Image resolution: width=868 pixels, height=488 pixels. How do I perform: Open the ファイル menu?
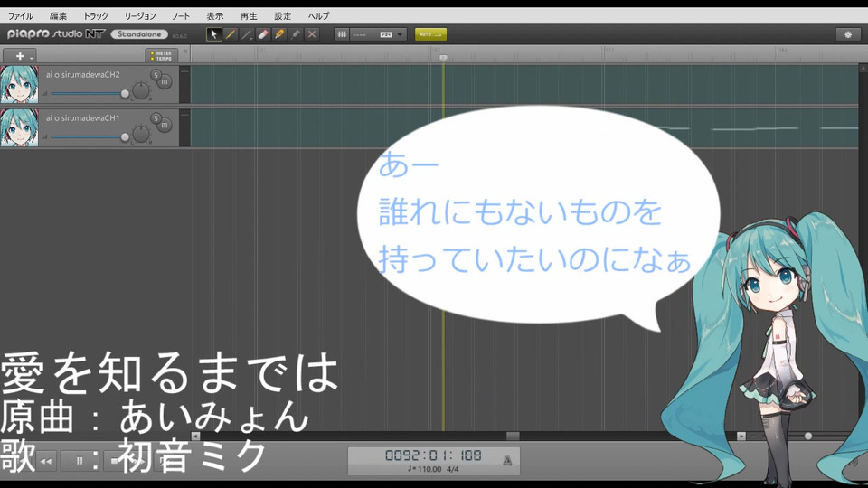pyautogui.click(x=20, y=16)
